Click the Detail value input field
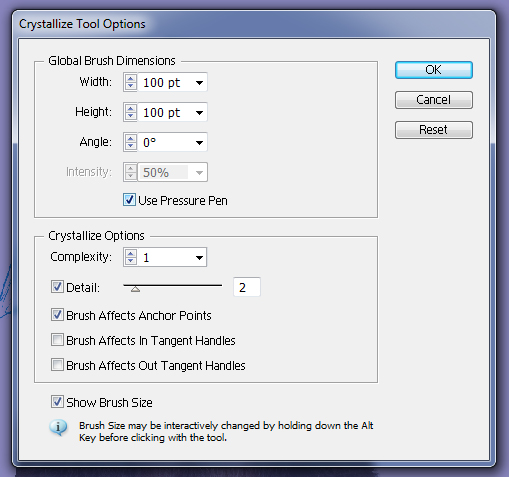 [x=247, y=287]
